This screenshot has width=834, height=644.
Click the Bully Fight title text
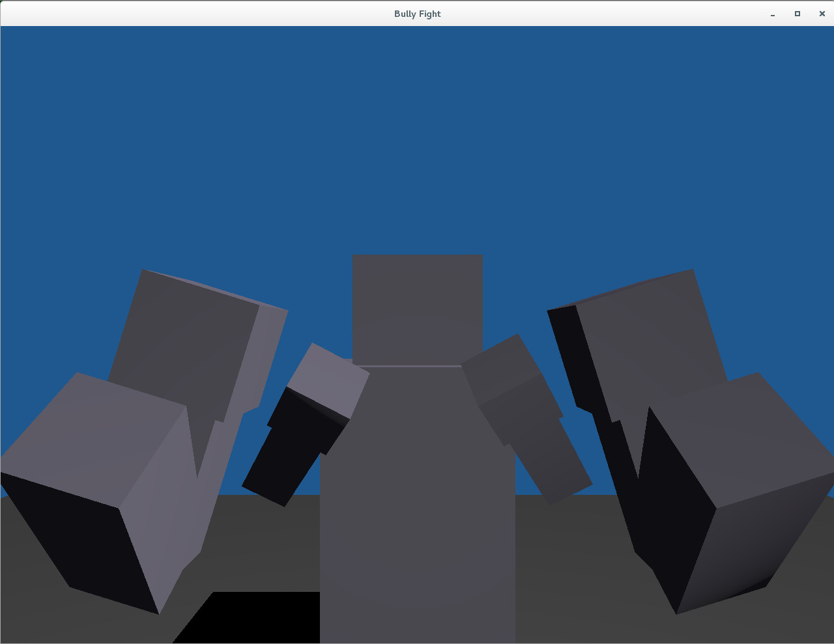point(418,14)
